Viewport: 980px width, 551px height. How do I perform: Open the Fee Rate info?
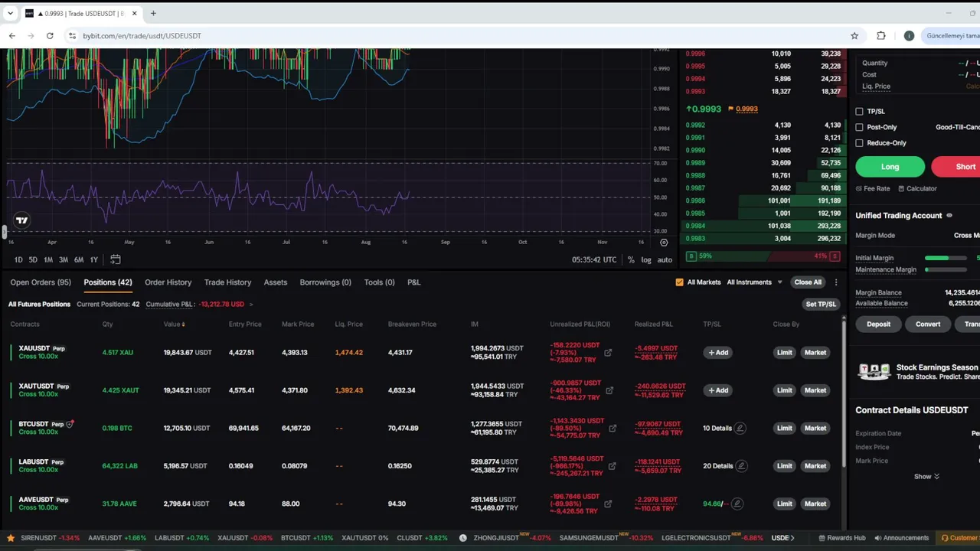pyautogui.click(x=873, y=188)
